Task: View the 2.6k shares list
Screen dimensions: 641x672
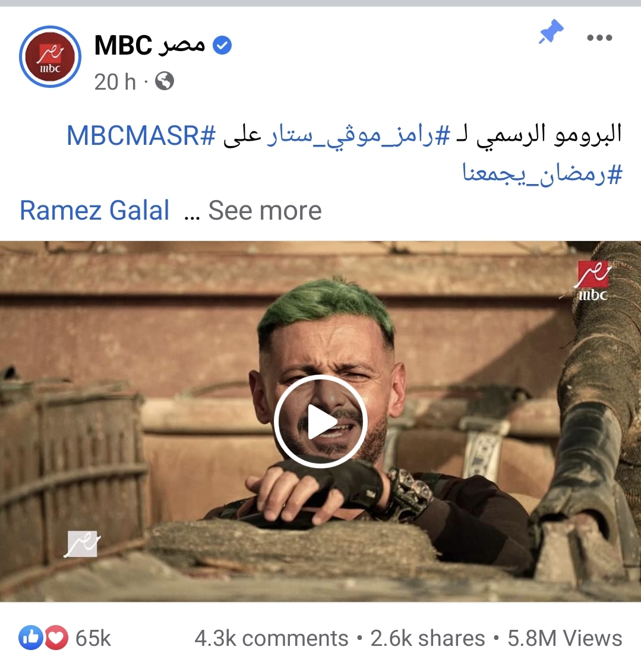Action: pyautogui.click(x=428, y=638)
